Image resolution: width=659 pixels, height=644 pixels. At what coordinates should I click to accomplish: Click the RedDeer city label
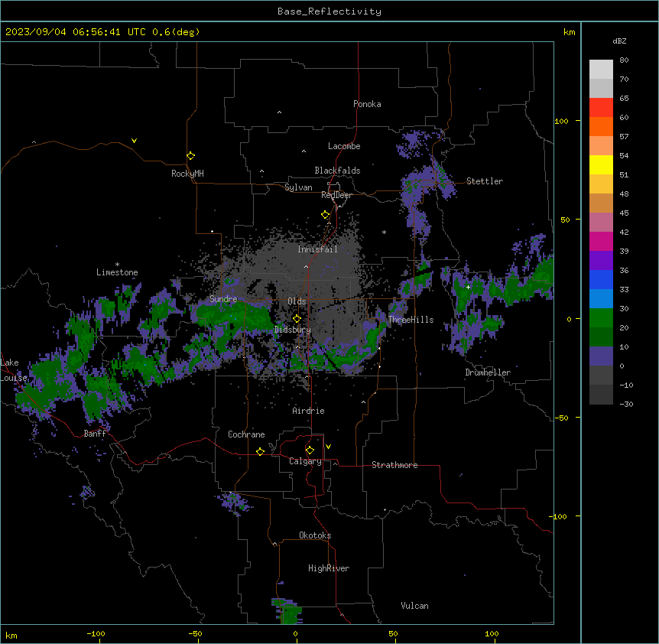(x=336, y=195)
